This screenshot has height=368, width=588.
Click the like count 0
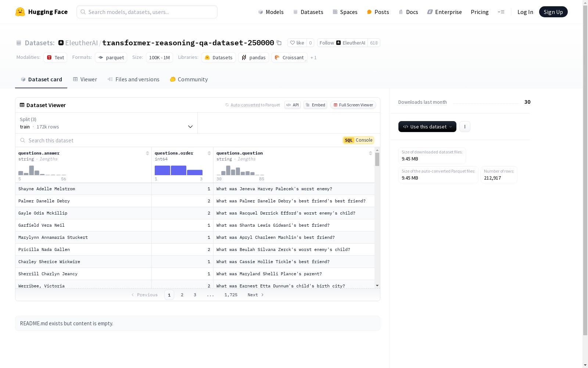pos(311,43)
